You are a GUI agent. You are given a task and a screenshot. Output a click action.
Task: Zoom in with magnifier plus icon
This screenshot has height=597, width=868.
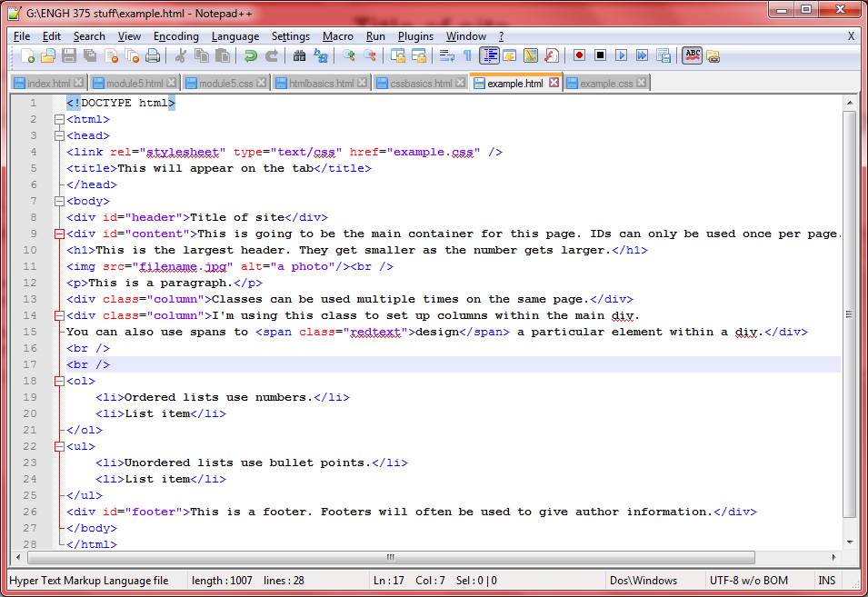pos(348,55)
